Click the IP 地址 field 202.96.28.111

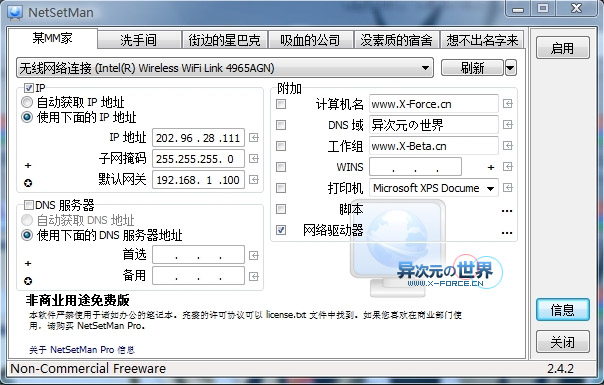[x=198, y=138]
